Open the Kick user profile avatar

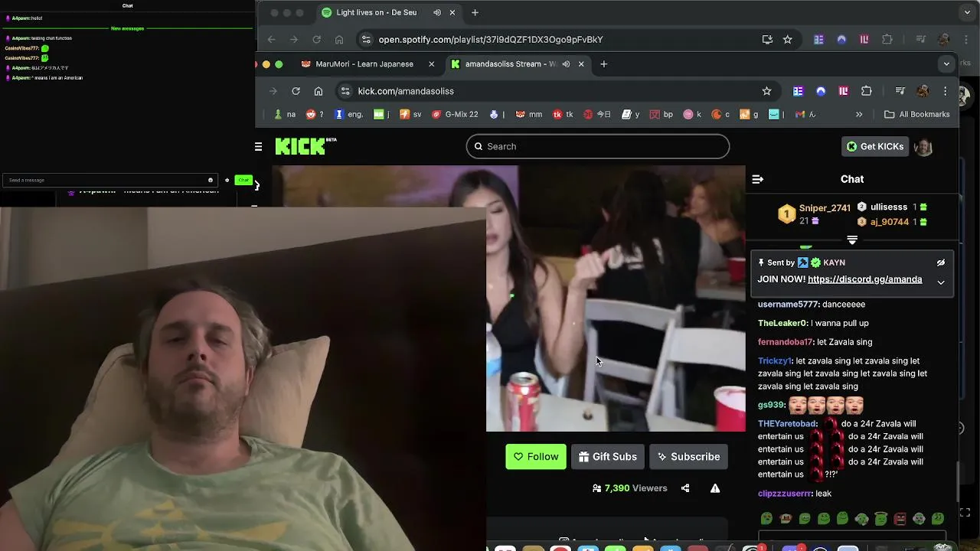pyautogui.click(x=923, y=146)
